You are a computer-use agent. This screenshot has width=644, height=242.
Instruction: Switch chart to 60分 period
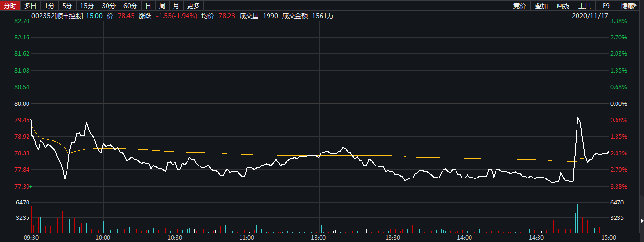130,6
